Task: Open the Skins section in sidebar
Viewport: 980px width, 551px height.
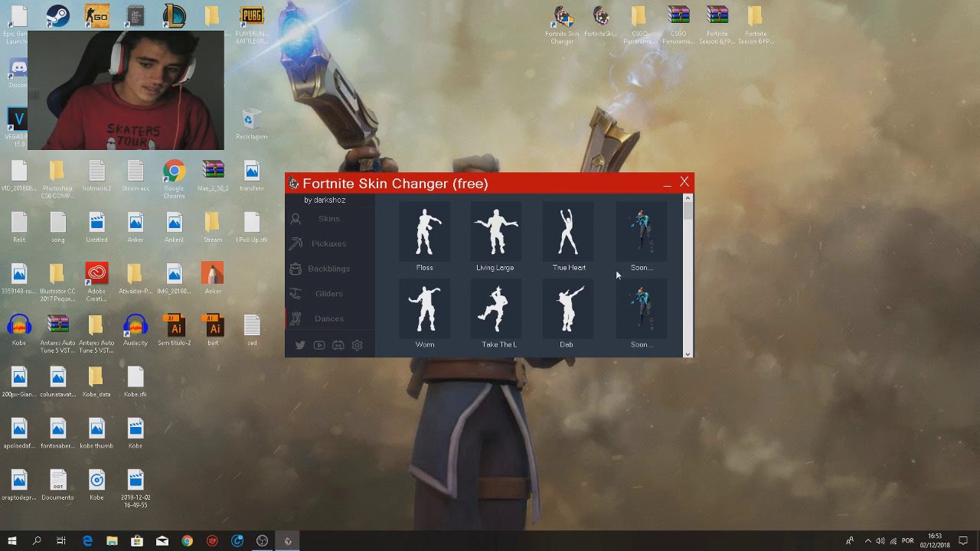Action: pos(329,219)
